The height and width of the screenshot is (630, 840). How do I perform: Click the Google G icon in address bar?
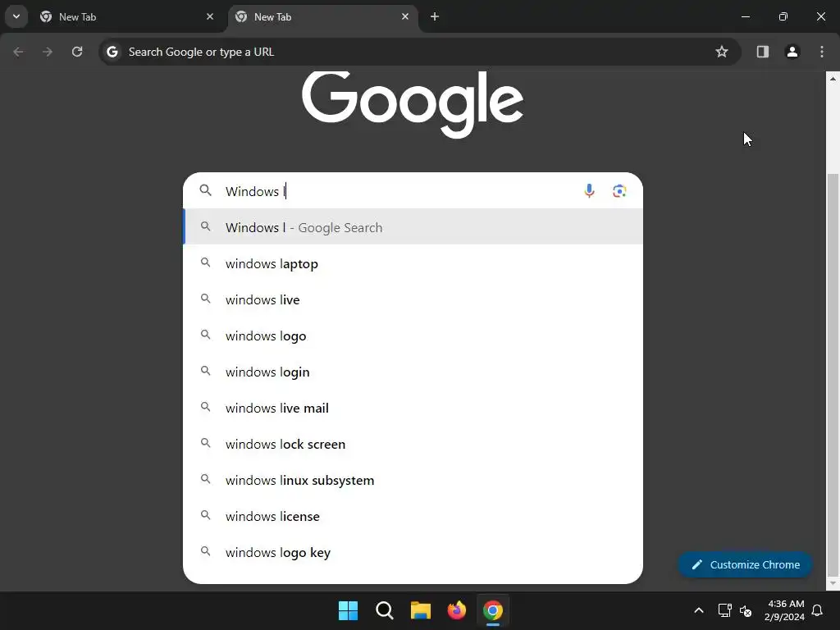point(112,52)
